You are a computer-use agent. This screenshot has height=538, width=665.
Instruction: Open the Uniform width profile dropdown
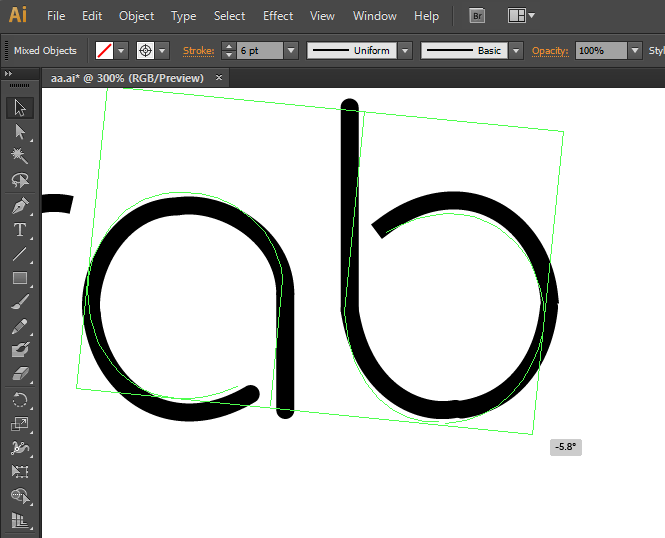405,51
